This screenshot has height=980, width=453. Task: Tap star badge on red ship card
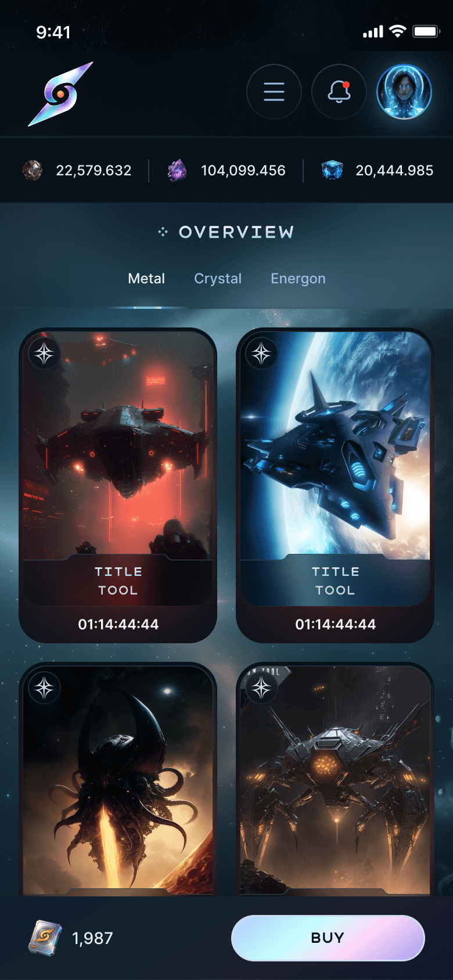coord(45,353)
